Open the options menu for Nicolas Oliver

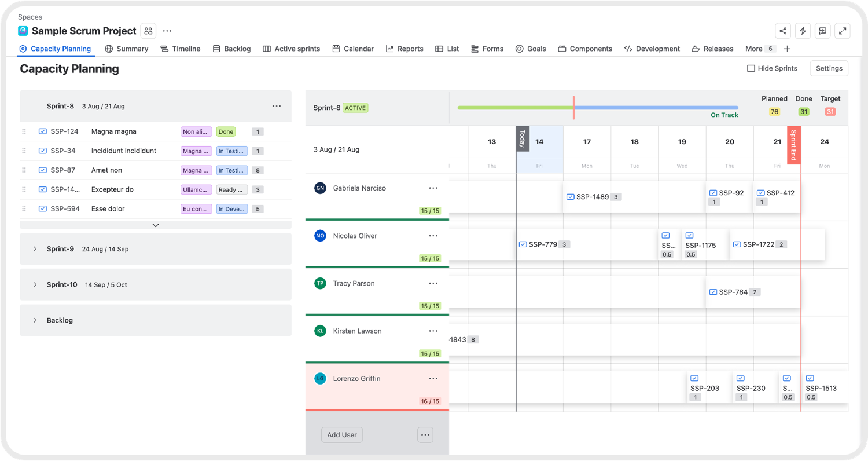point(433,236)
